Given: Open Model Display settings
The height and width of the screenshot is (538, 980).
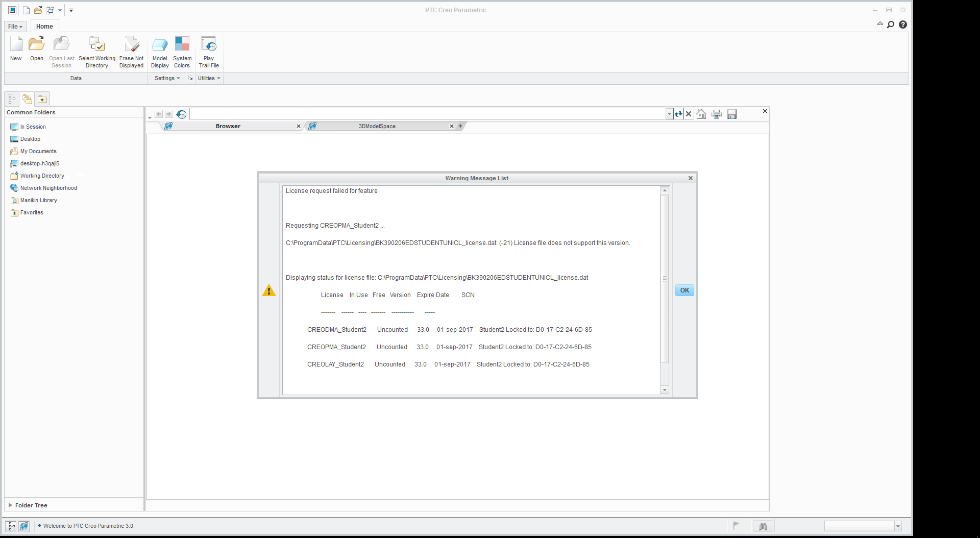Looking at the screenshot, I should (160, 52).
